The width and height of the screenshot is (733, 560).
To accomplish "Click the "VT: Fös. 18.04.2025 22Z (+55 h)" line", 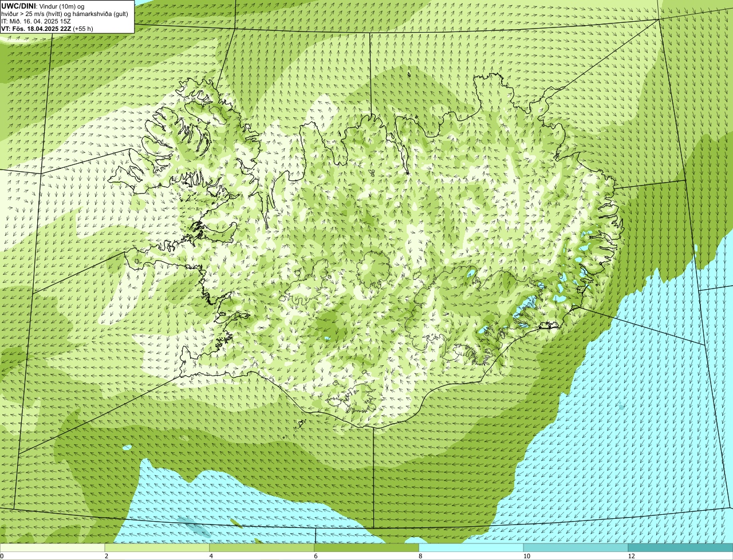I will coord(47,29).
